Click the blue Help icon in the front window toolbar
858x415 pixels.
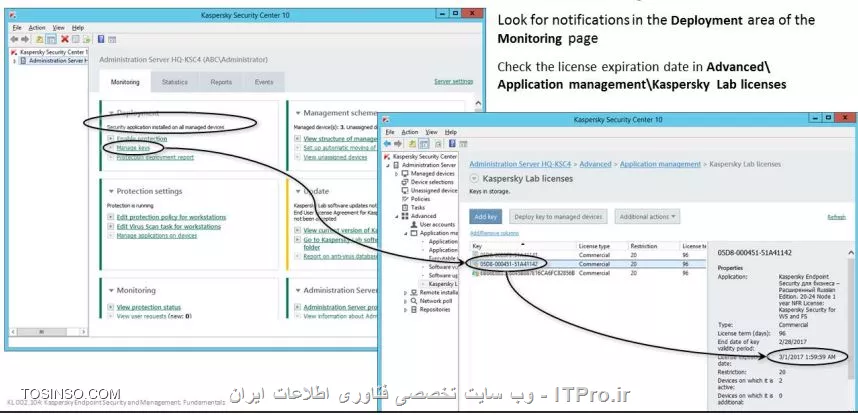click(452, 143)
